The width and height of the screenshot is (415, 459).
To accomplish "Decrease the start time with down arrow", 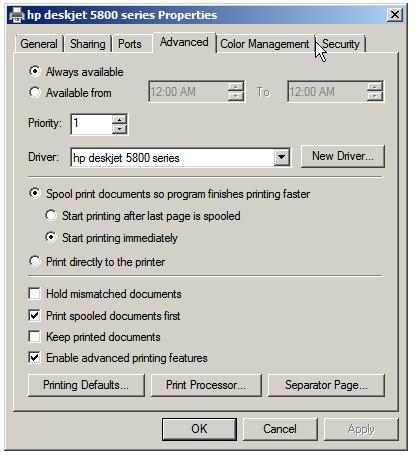I will pos(236,97).
